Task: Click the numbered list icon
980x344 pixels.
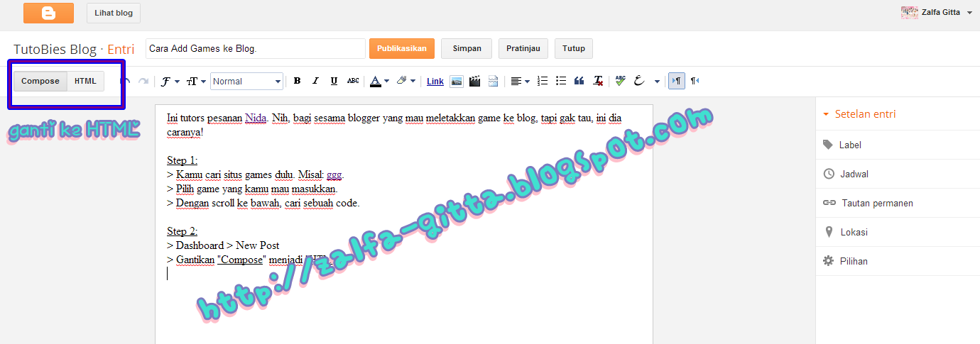Action: pyautogui.click(x=543, y=82)
